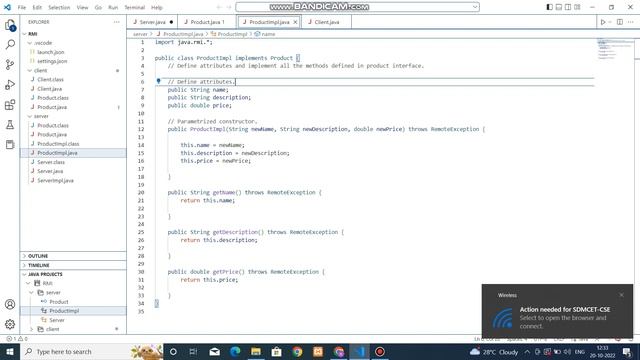Open the Manage gear menu
The width and height of the screenshot is (640, 360).
(10, 324)
